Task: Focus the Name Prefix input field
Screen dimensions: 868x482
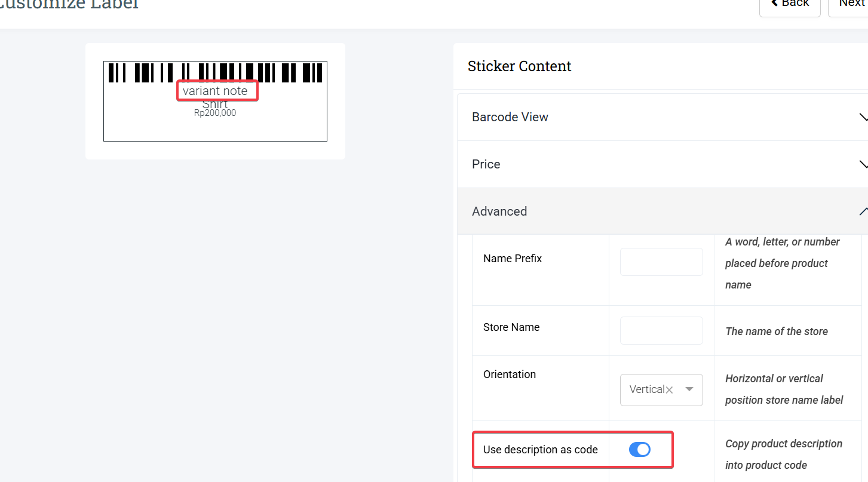Action: (661, 262)
